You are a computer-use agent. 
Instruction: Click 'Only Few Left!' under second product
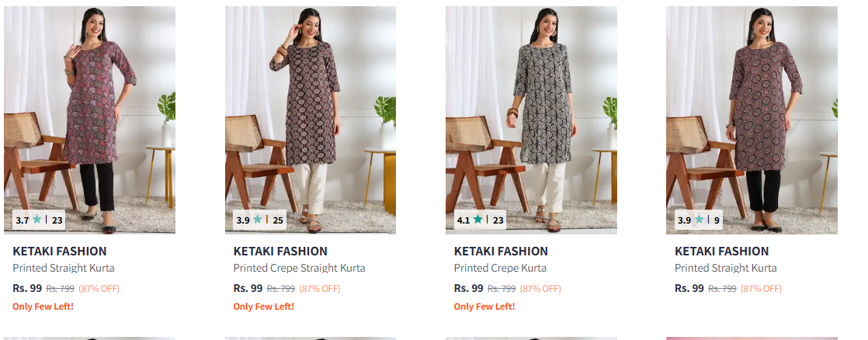point(263,307)
